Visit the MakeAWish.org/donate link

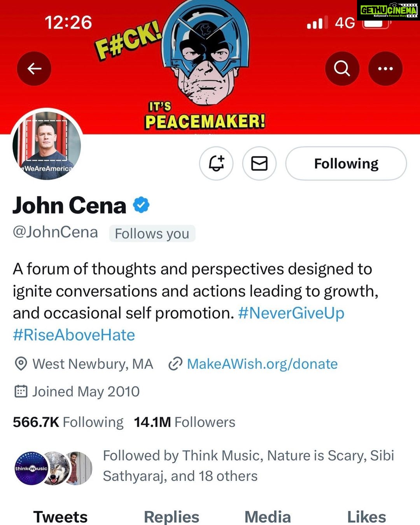coord(262,364)
